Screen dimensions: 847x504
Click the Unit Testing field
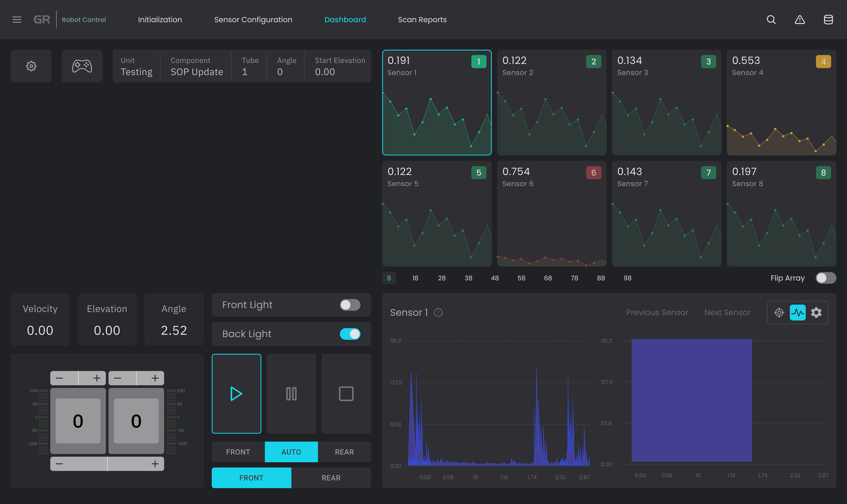click(136, 66)
